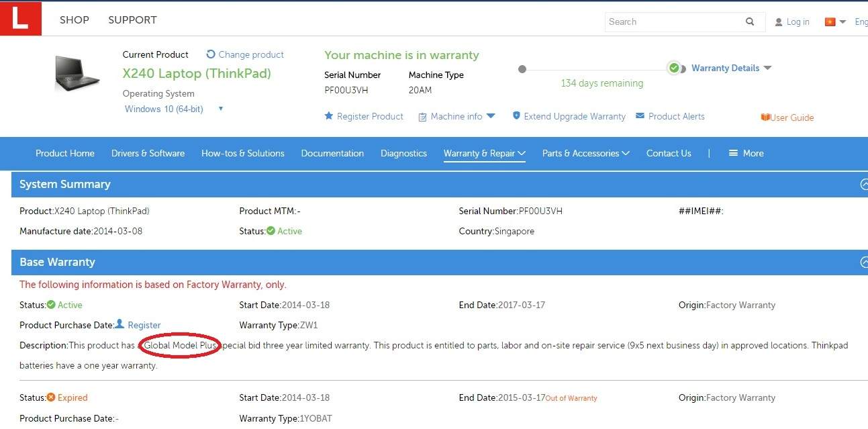
Task: Collapse the Base Warranty section
Action: [x=863, y=263]
